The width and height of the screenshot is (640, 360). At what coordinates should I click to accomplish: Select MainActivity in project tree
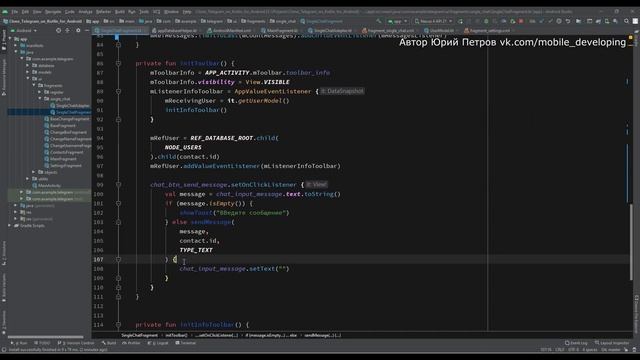[x=46, y=186]
